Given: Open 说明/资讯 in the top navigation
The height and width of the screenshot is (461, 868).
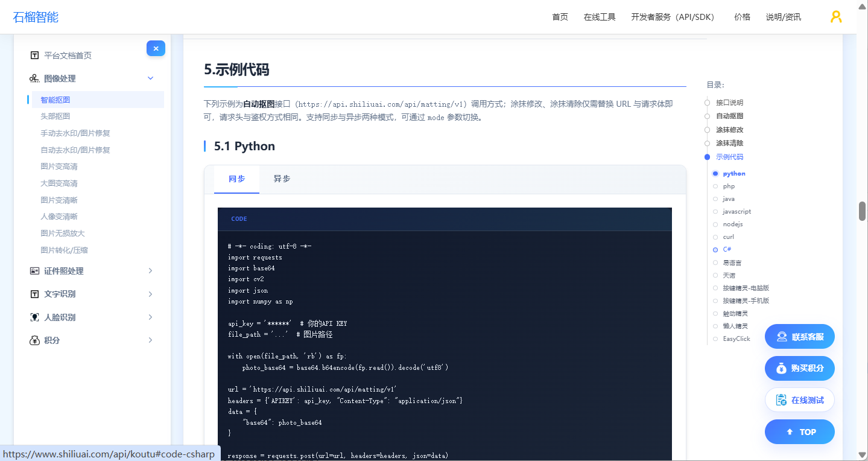Looking at the screenshot, I should pyautogui.click(x=784, y=17).
